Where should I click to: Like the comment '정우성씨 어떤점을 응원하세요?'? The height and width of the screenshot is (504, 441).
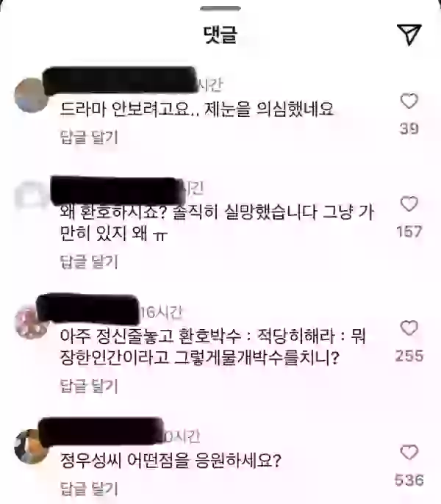point(409,453)
